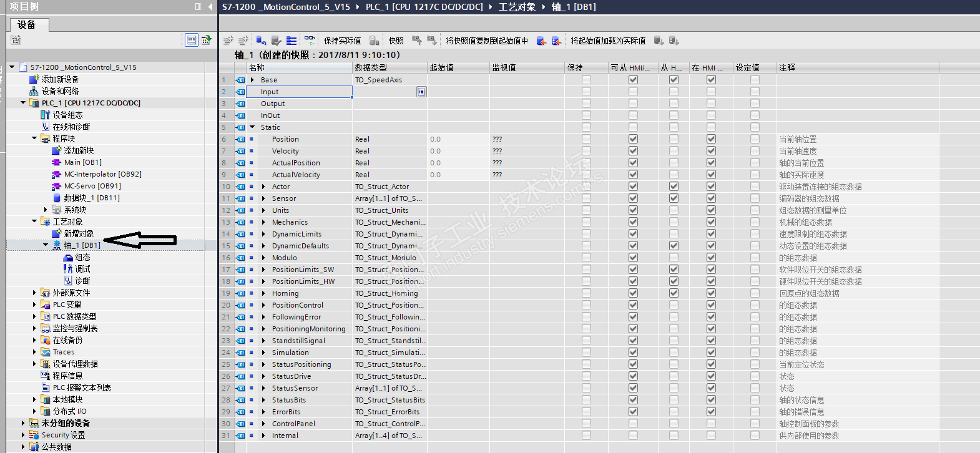Toggle 设定值 setpoint checkbox for Units row
Image resolution: width=980 pixels, height=453 pixels.
point(755,210)
